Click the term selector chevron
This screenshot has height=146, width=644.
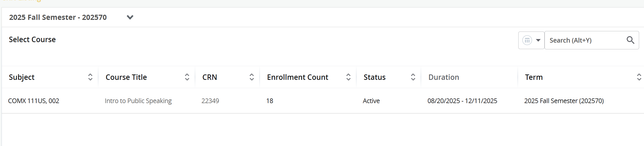(x=130, y=17)
